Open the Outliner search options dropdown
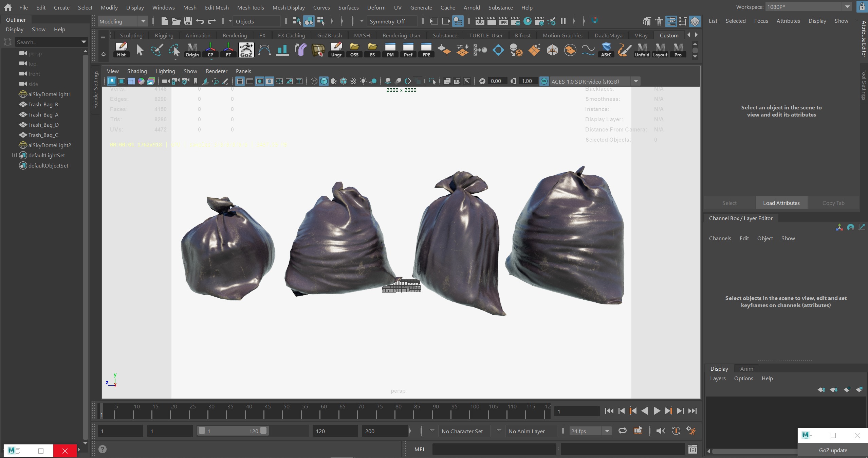Screen dimensions: 868x458 pos(84,42)
